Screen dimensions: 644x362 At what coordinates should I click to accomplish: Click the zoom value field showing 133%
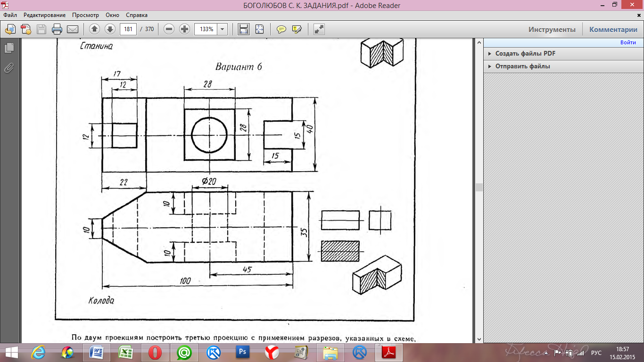206,29
